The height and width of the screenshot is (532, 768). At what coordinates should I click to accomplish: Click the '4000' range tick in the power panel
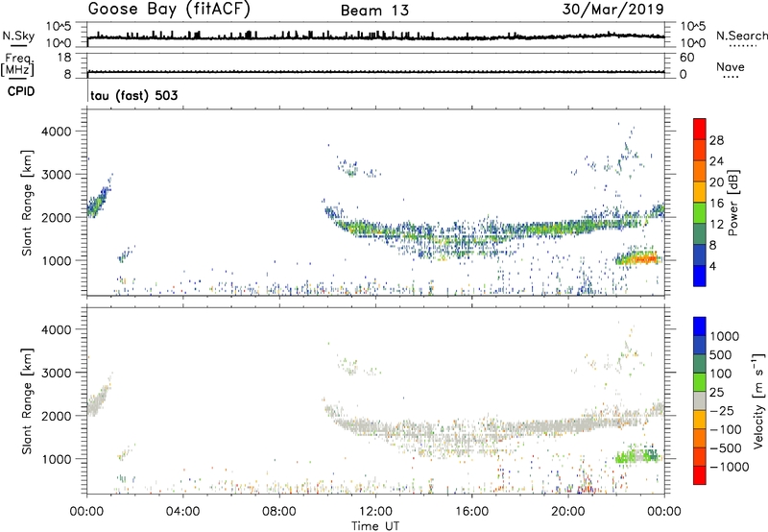tap(57, 132)
